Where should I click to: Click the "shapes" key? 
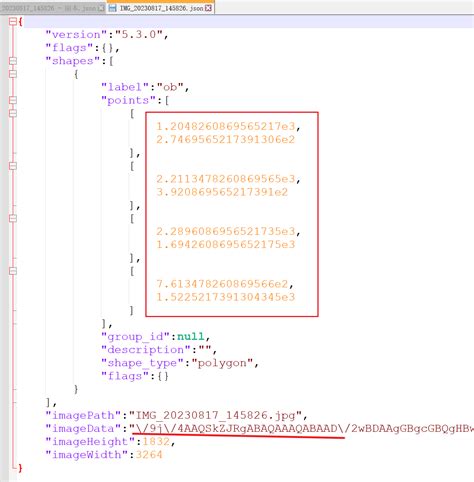73,61
